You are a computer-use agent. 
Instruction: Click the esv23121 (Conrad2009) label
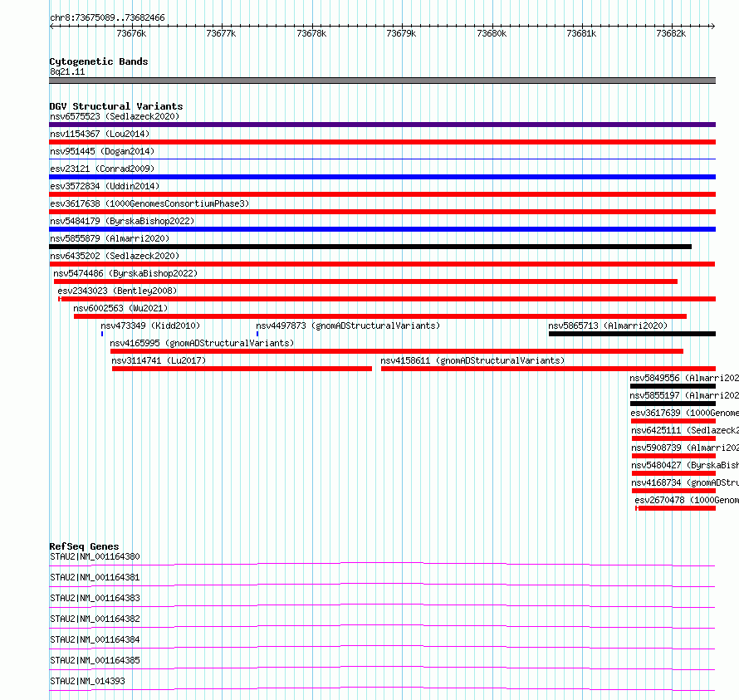point(102,169)
